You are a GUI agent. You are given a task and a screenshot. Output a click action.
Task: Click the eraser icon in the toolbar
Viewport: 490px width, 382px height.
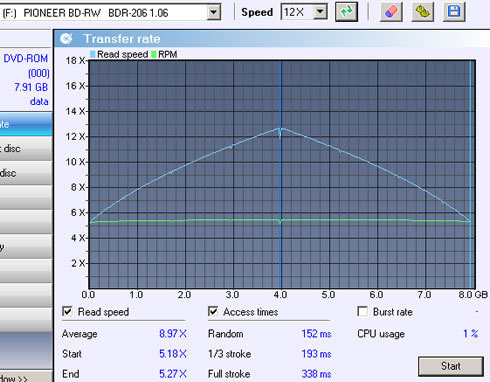click(x=391, y=12)
